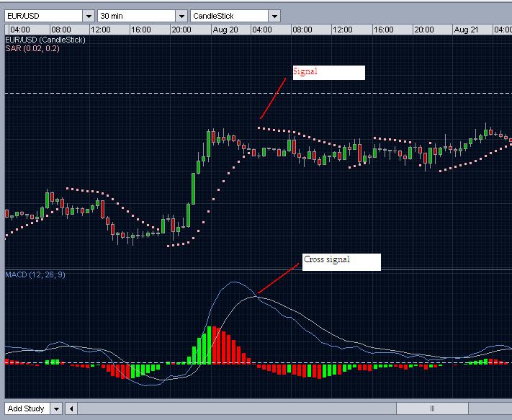
Task: Click the EUR/USD (CandleStick) chart label
Action: pos(45,40)
